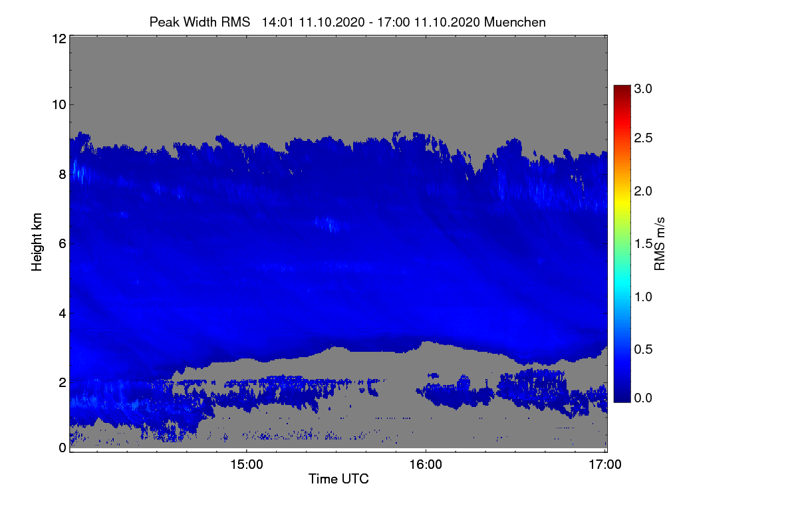Screen dimensions: 798x532
Task: Click the "Time UTC" x-axis label
Action: point(338,479)
